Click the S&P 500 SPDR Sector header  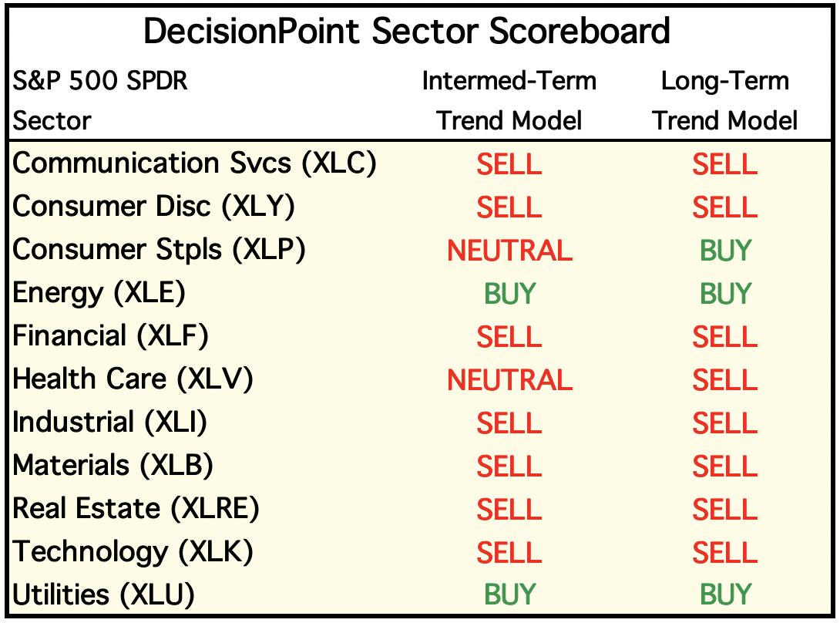point(100,101)
